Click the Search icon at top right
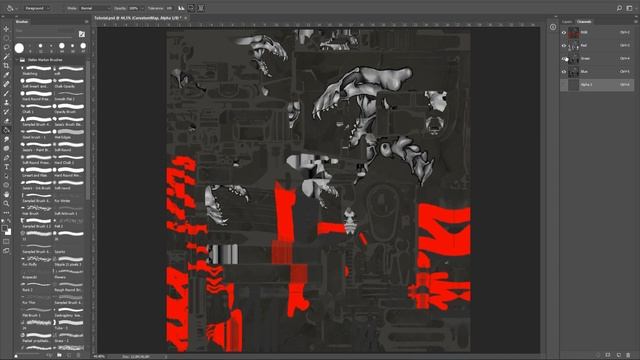The height and width of the screenshot is (360, 640). tap(619, 8)
